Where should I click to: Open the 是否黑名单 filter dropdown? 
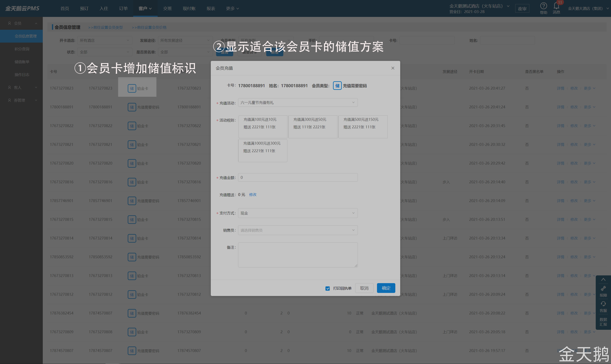pyautogui.click(x=185, y=52)
